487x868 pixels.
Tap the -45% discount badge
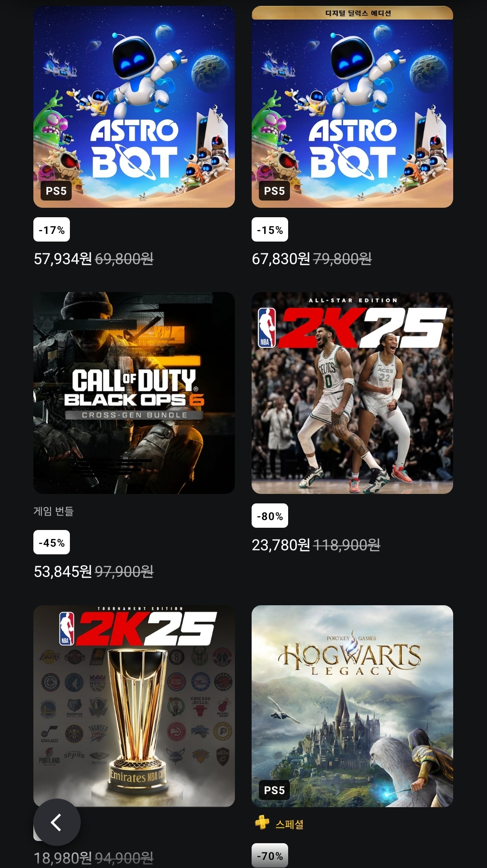[x=51, y=543]
